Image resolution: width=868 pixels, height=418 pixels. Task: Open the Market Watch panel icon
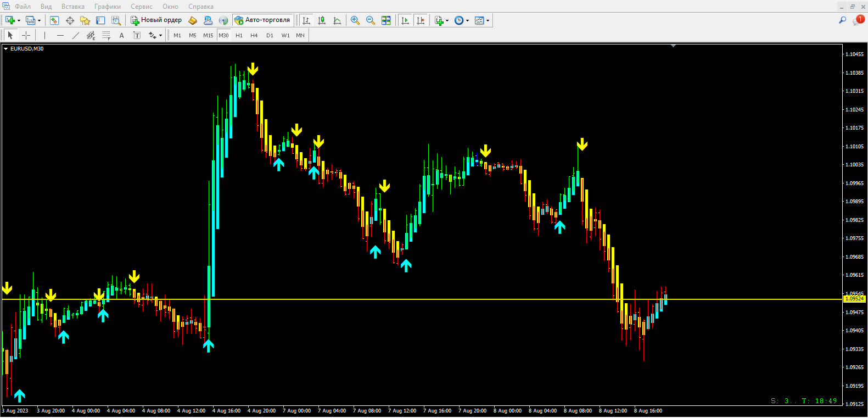[54, 20]
